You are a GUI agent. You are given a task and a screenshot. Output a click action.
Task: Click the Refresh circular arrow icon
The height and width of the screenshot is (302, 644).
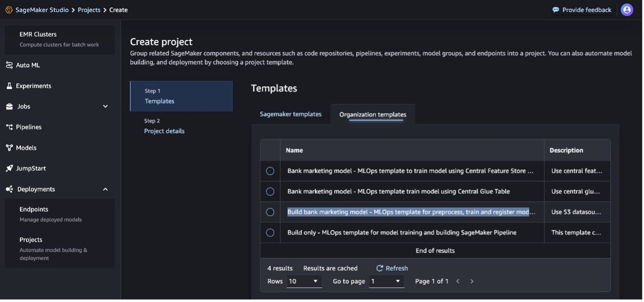click(x=380, y=269)
